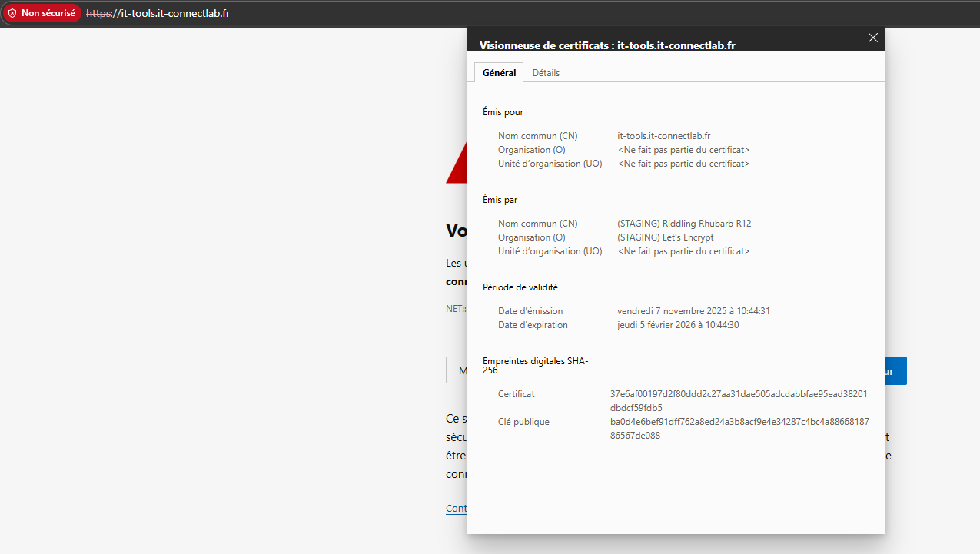
Task: Switch to the Détails tab
Action: point(546,72)
